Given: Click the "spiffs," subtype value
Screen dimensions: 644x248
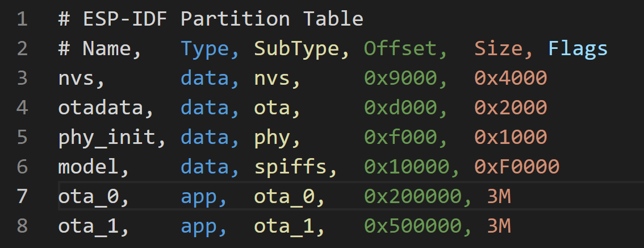Looking at the screenshot, I should pyautogui.click(x=296, y=167).
